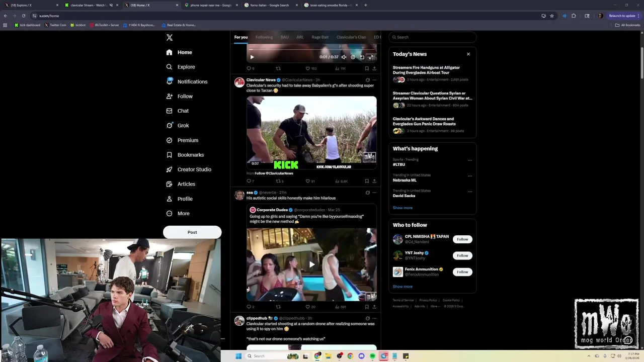Open the Explore page from sidebar

(181, 67)
